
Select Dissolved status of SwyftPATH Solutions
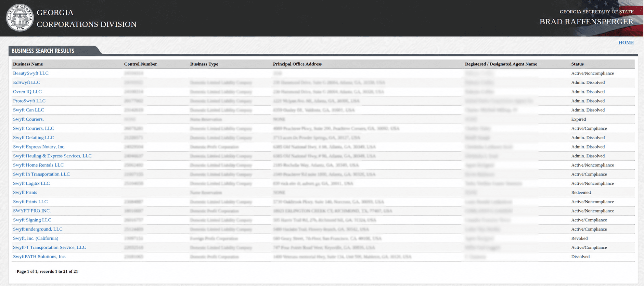(x=580, y=257)
